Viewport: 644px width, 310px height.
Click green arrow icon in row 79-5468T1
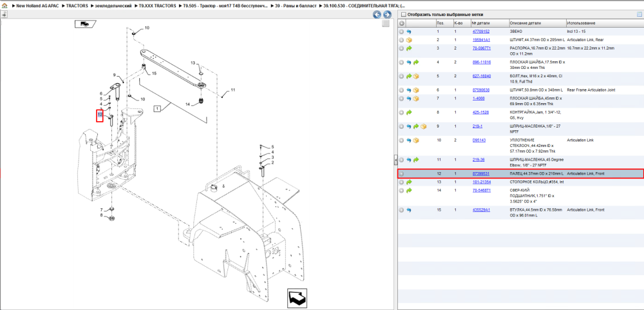point(409,190)
